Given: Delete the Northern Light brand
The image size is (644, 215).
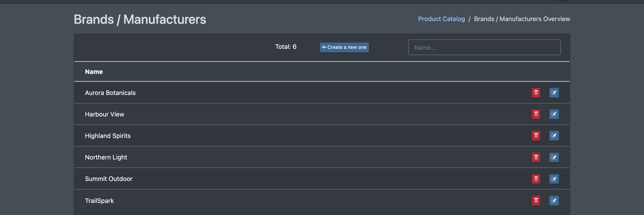Looking at the screenshot, I should pyautogui.click(x=536, y=157).
